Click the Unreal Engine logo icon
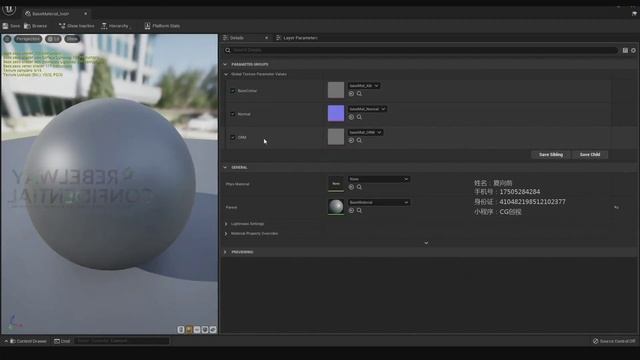Screen dimensions: 640x360 [x=9, y=9]
